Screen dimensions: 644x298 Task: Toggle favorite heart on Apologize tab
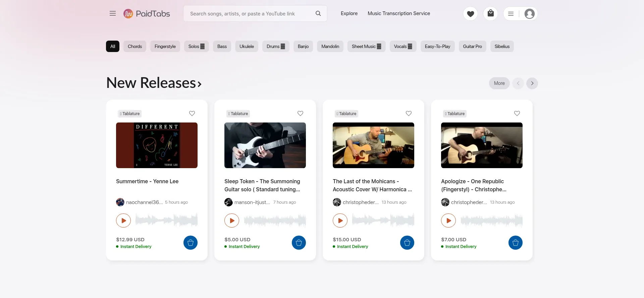pos(517,113)
